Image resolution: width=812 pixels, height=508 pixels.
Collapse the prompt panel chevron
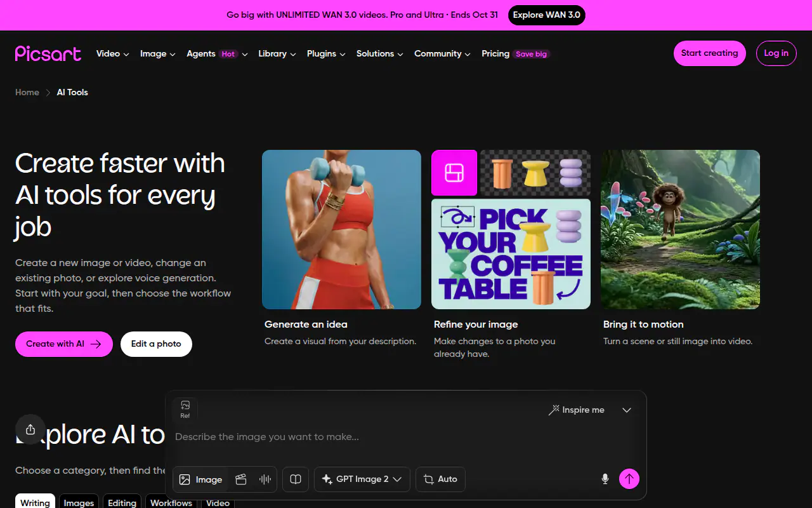(x=627, y=410)
